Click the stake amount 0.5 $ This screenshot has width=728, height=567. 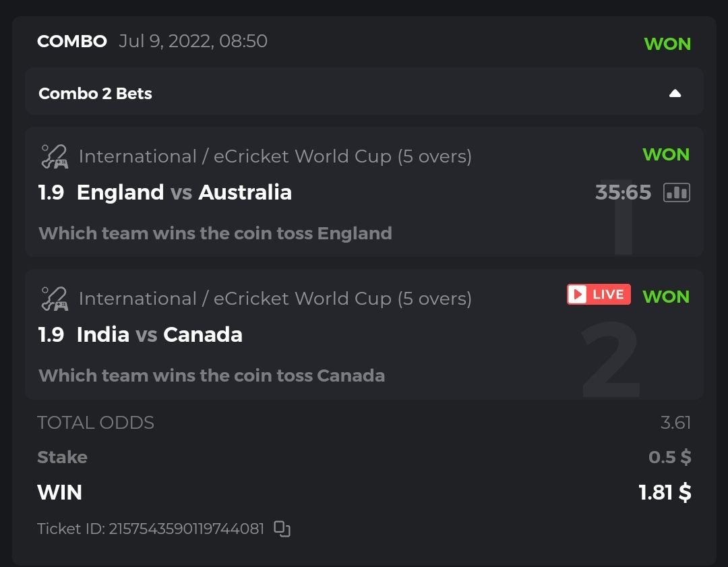[x=669, y=457]
